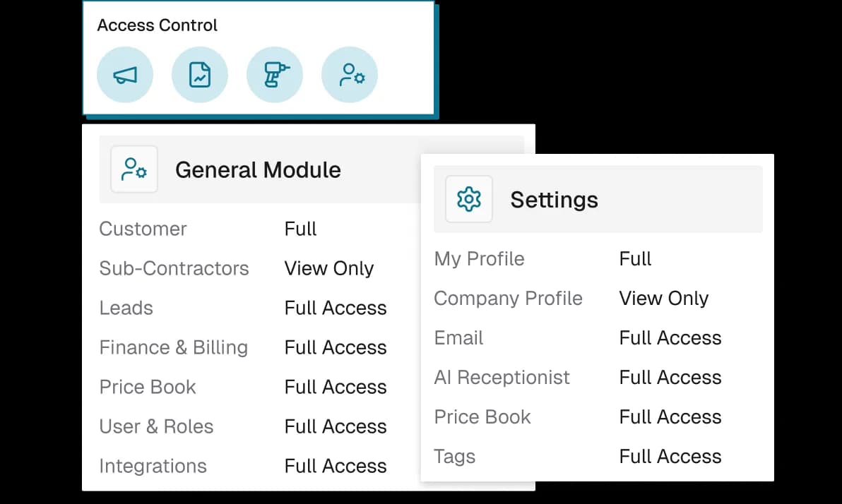Open the AI Receptionist permission selector

(x=670, y=377)
